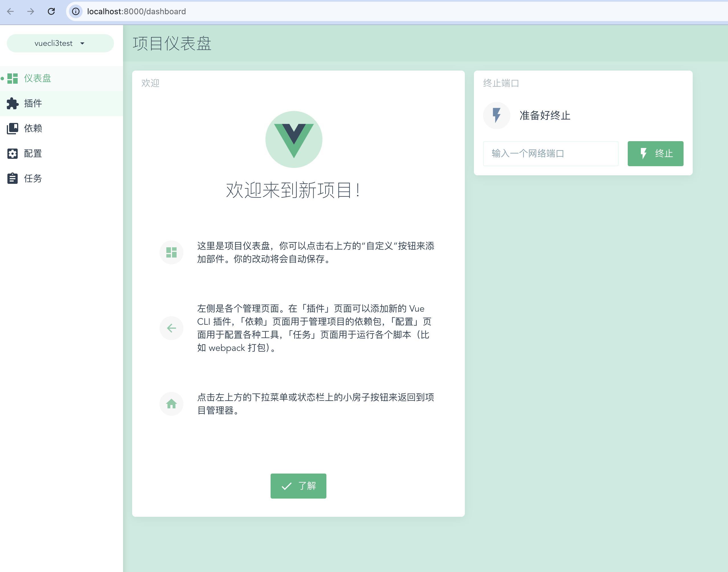This screenshot has height=572, width=728.
Task: Click the home icon in welcome tips
Action: coord(171,404)
